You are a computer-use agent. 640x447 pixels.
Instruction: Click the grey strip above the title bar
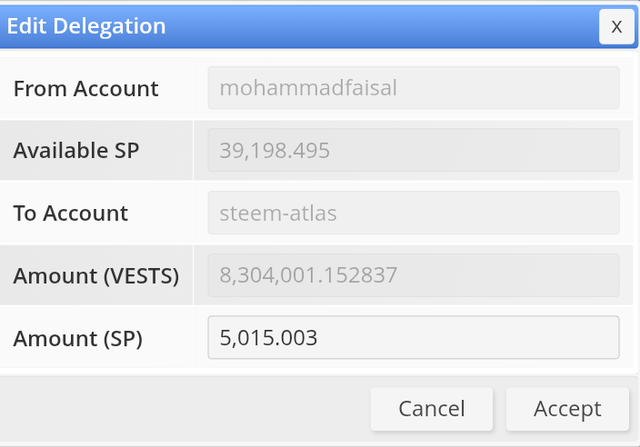click(x=320, y=3)
